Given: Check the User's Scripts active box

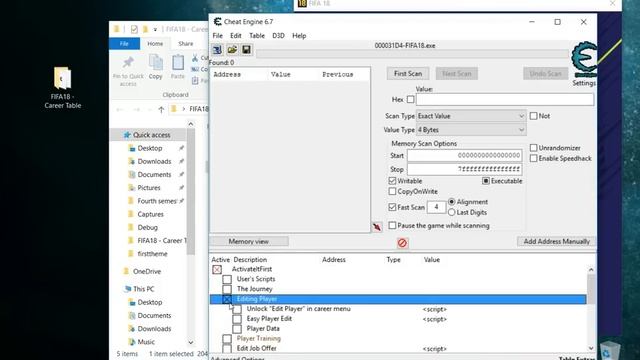Looking at the screenshot, I should pos(227,279).
